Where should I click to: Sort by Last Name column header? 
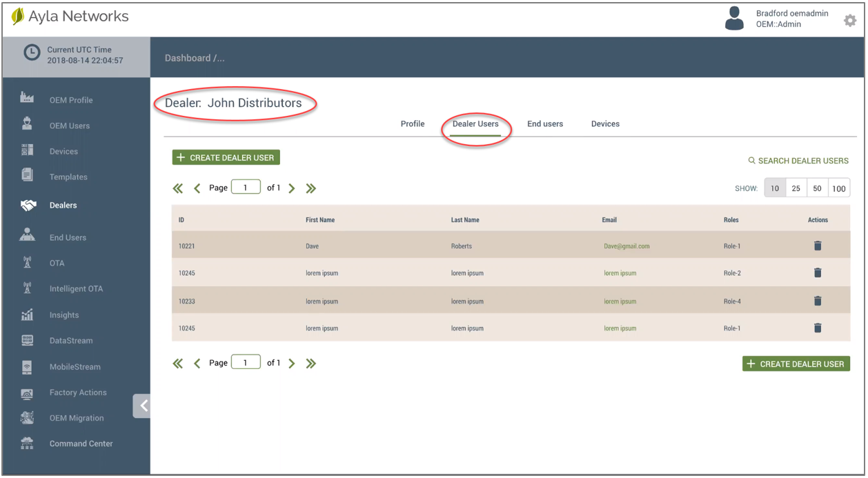pyautogui.click(x=465, y=220)
